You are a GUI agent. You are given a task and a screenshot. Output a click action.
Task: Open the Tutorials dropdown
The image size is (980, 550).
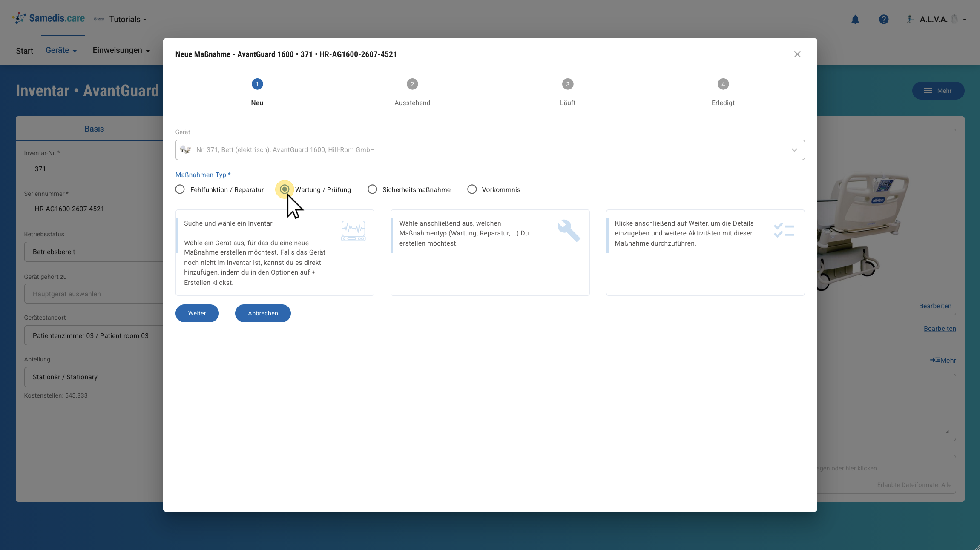(128, 20)
